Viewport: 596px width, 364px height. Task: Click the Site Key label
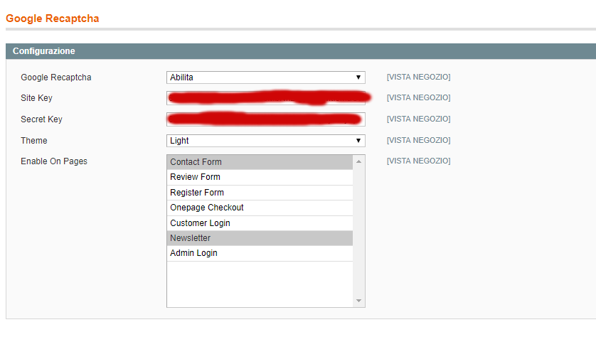click(x=36, y=98)
